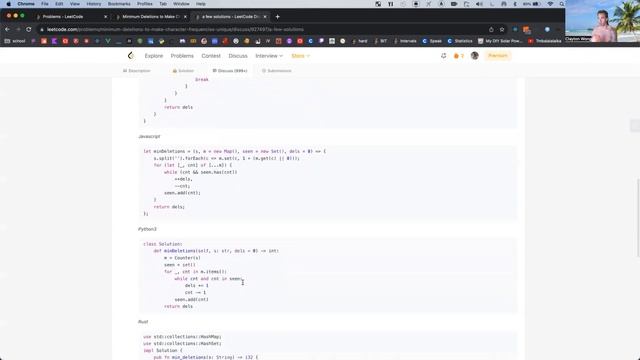Switch to 'Problems - LeetCode' browser tab

[x=71, y=17]
